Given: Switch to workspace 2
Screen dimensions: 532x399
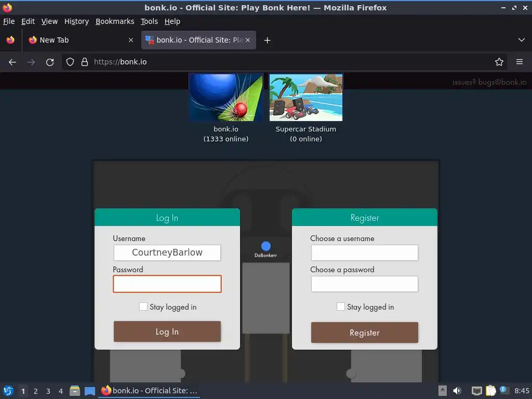Looking at the screenshot, I should tap(36, 391).
